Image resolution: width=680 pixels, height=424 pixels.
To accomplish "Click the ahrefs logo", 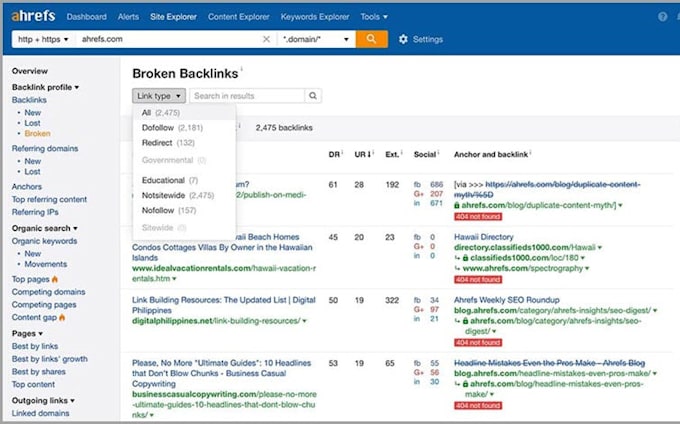I will [x=33, y=16].
